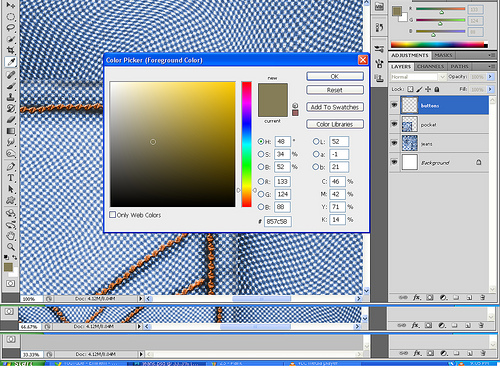500x375 pixels.
Task: Click the lock all padlock icon
Action: (x=437, y=89)
